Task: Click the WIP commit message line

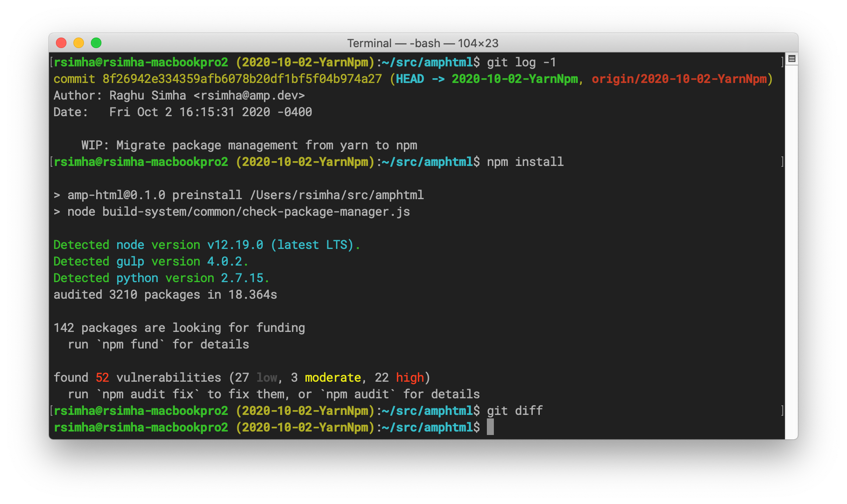Action: [x=249, y=145]
